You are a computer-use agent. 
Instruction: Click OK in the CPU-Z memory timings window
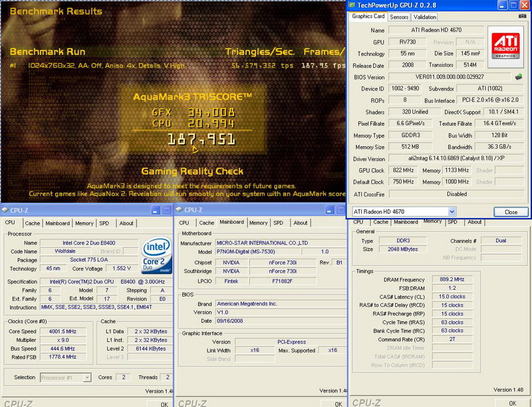513,403
